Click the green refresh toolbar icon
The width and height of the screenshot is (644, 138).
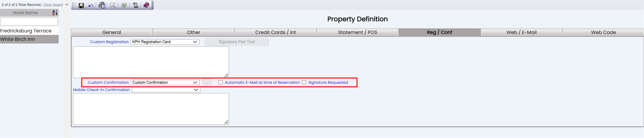tap(124, 5)
